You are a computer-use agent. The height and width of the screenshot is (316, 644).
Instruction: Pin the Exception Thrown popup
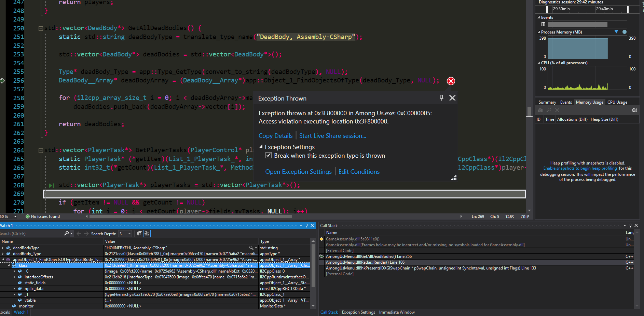pos(441,98)
